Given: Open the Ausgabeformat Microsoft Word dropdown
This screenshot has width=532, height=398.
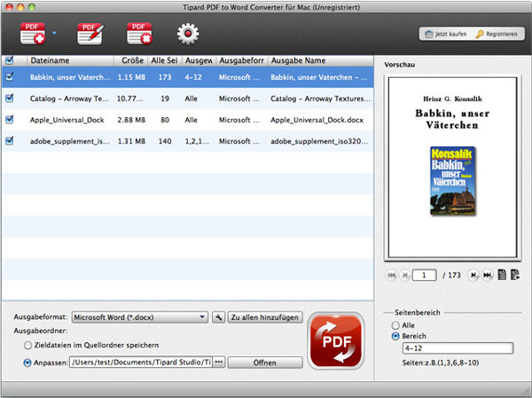Looking at the screenshot, I should [140, 317].
